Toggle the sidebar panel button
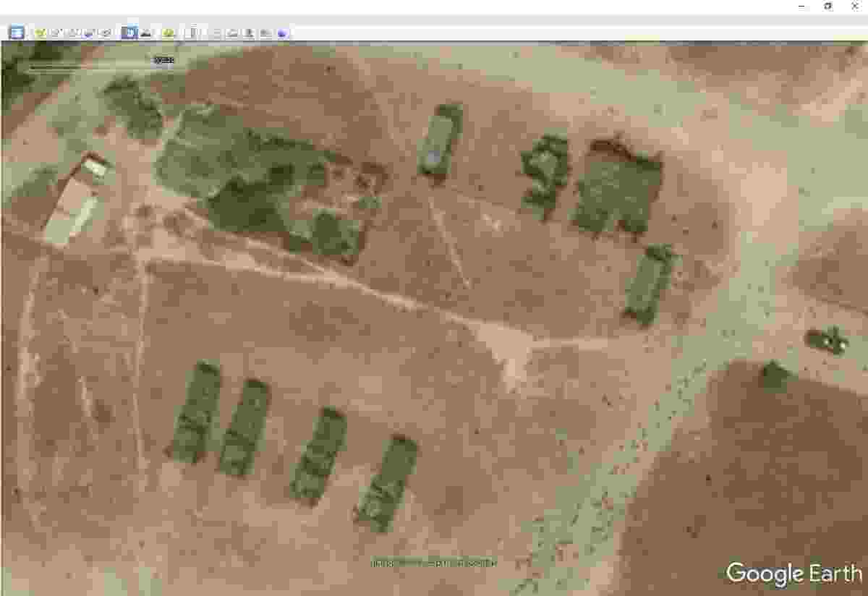The width and height of the screenshot is (868, 596). [17, 33]
